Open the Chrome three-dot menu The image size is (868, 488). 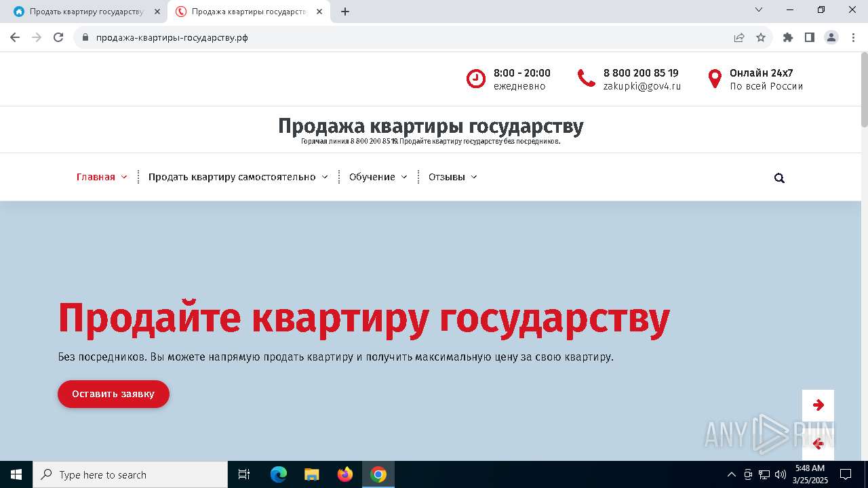pyautogui.click(x=853, y=38)
